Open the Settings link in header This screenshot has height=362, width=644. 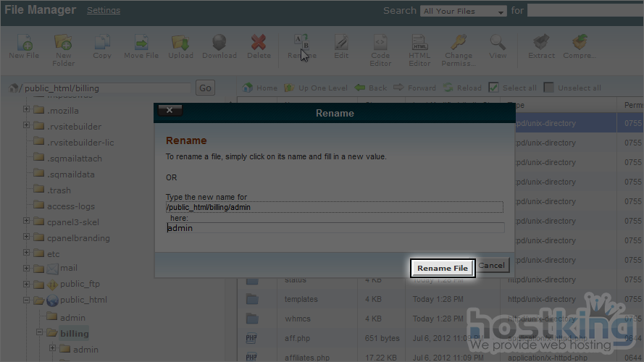click(104, 11)
